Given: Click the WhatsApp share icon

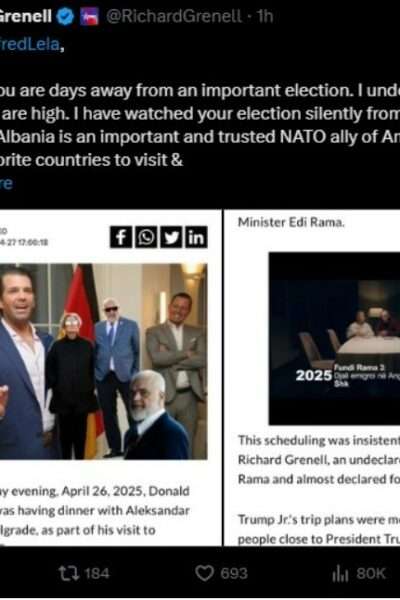Looking at the screenshot, I should click(146, 237).
